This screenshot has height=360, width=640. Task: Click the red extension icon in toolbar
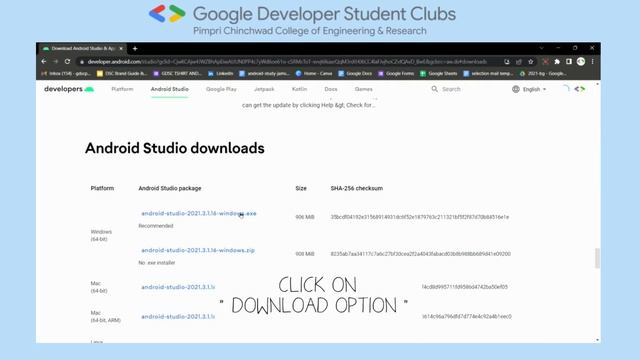point(545,62)
